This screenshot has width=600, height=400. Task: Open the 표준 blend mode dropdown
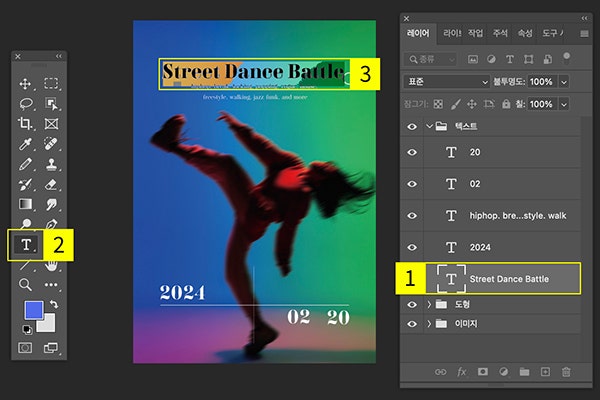(447, 82)
